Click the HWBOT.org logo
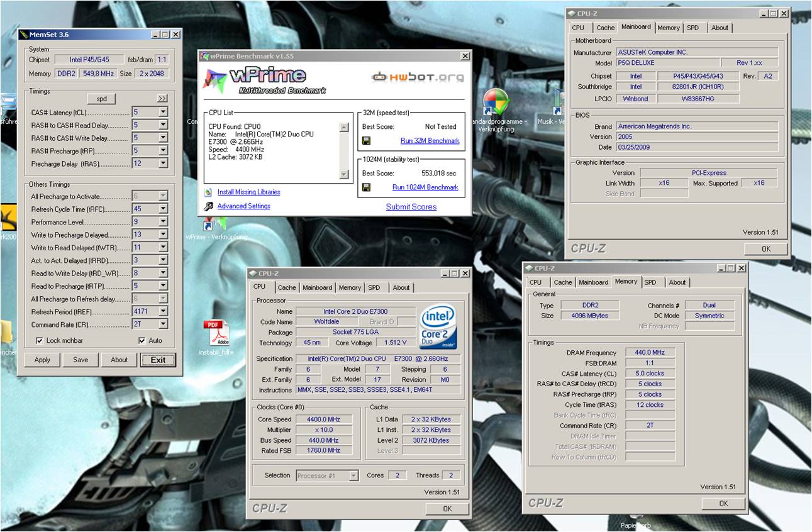Viewport: 812px width, 532px height. (x=418, y=78)
